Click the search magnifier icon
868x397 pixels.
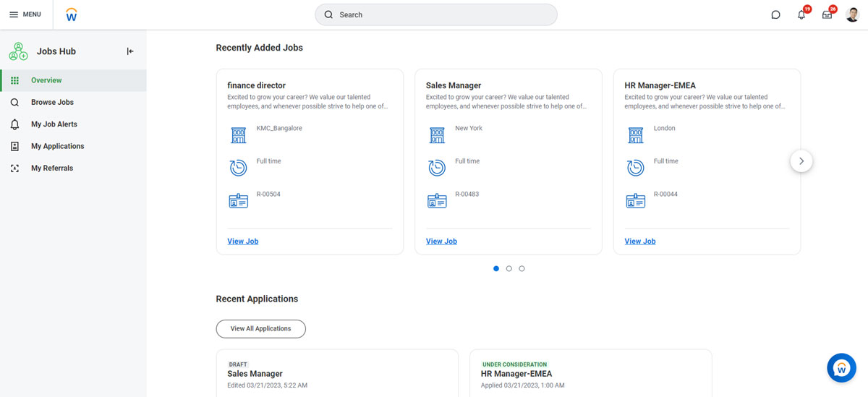coord(328,14)
